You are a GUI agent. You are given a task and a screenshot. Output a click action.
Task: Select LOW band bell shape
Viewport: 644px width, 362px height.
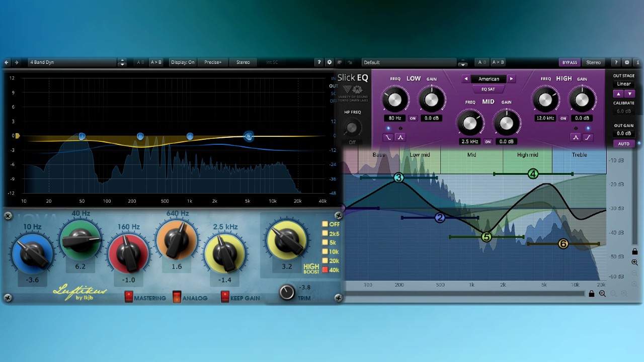pos(400,137)
